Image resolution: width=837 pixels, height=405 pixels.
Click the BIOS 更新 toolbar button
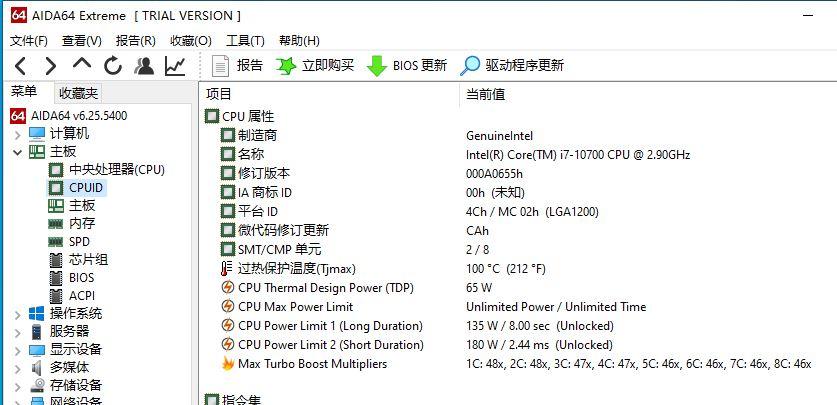407,66
